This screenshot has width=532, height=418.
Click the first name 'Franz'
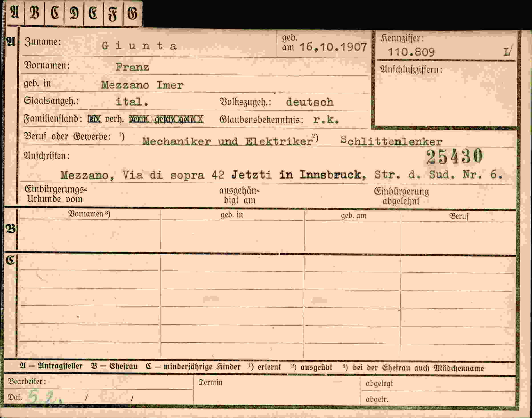coord(132,67)
